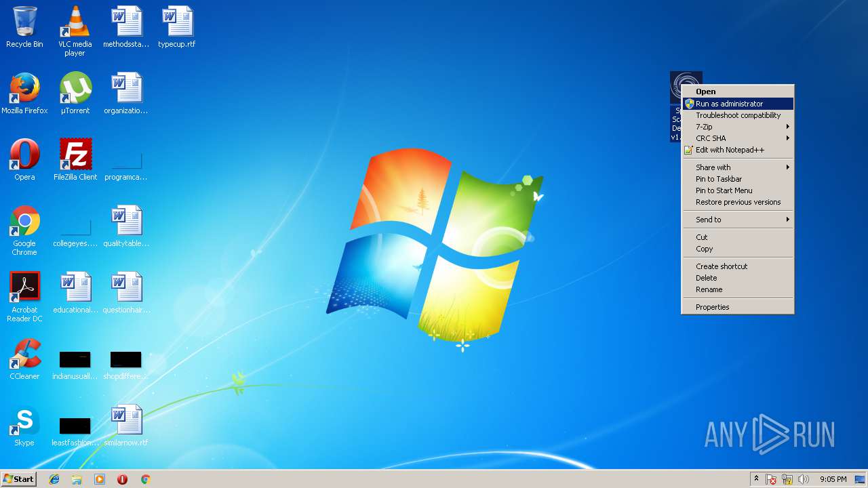Select the methodssta... Word document icon
Image resolution: width=868 pixels, height=488 pixels.
coord(126,27)
